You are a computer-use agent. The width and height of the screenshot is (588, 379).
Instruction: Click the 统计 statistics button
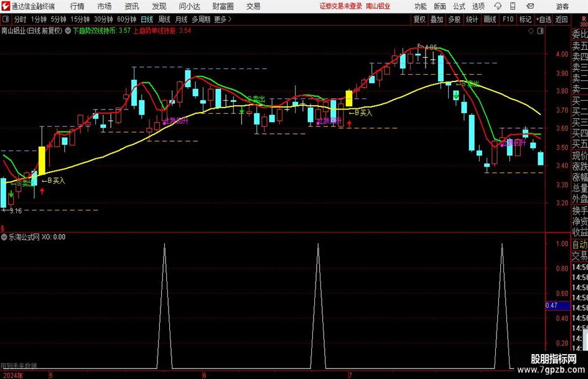coord(472,19)
